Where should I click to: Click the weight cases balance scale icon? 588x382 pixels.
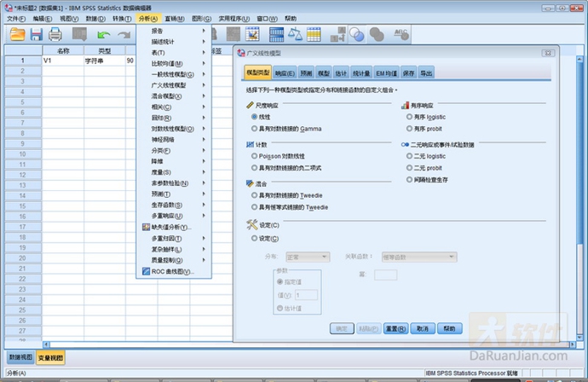(295, 34)
